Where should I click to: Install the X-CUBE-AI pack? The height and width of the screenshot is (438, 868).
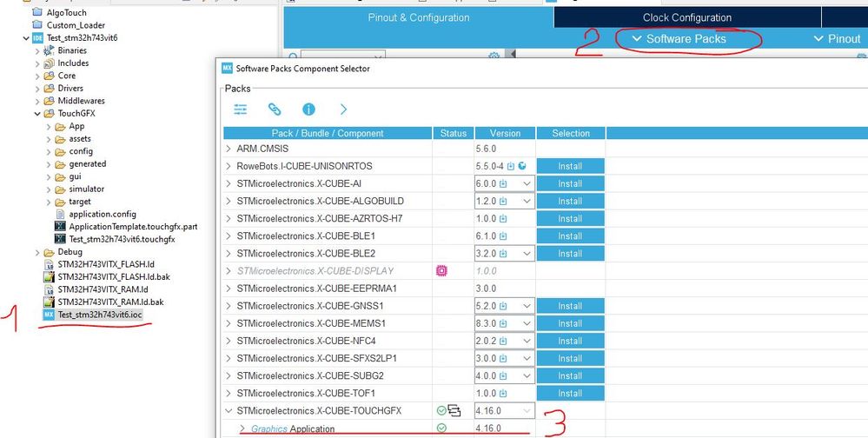pyautogui.click(x=570, y=183)
